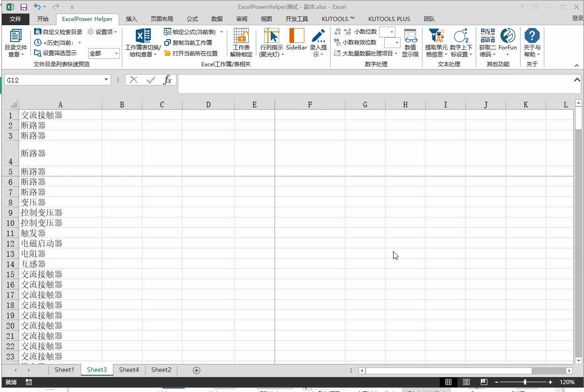
Task: Click 工作表解除锁定 unlock sheet icon
Action: (241, 43)
